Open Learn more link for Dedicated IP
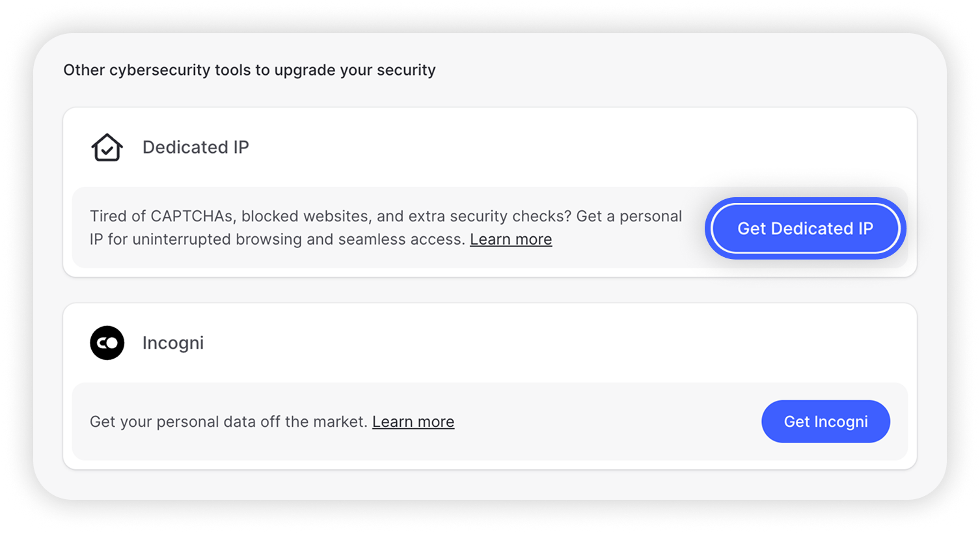This screenshot has width=980, height=533. point(511,239)
